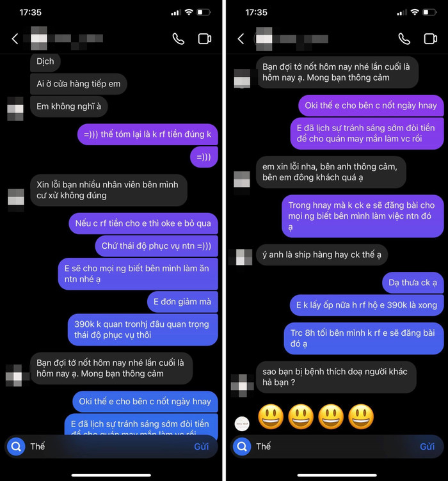This screenshot has height=481, width=448.
Task: Tap the Gửi send button in right chat
Action: (427, 446)
